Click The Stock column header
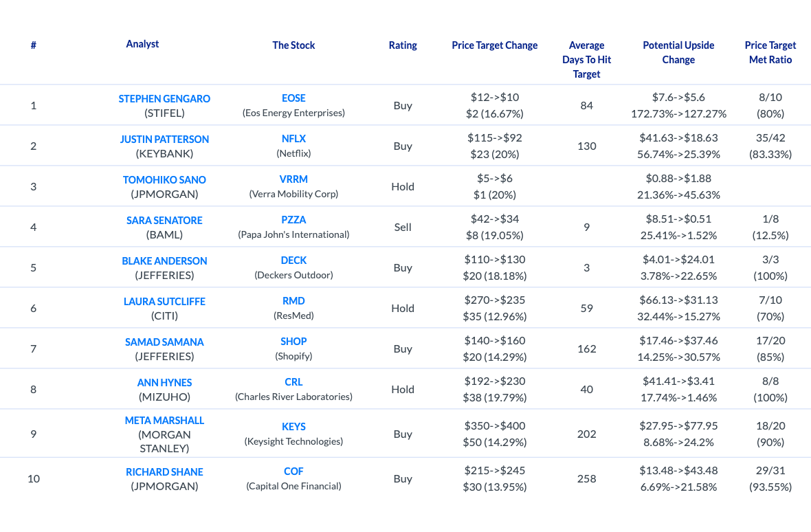The width and height of the screenshot is (811, 532). pyautogui.click(x=293, y=45)
